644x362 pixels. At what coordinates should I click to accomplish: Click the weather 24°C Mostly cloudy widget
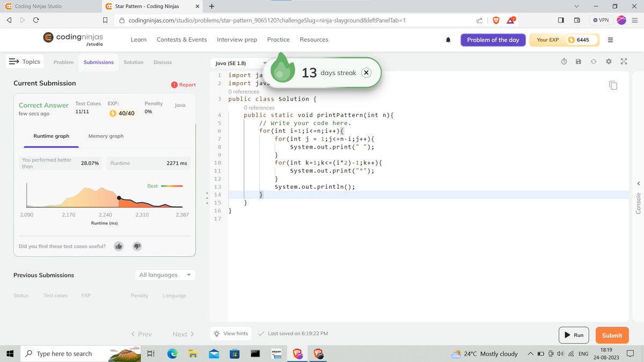(484, 354)
